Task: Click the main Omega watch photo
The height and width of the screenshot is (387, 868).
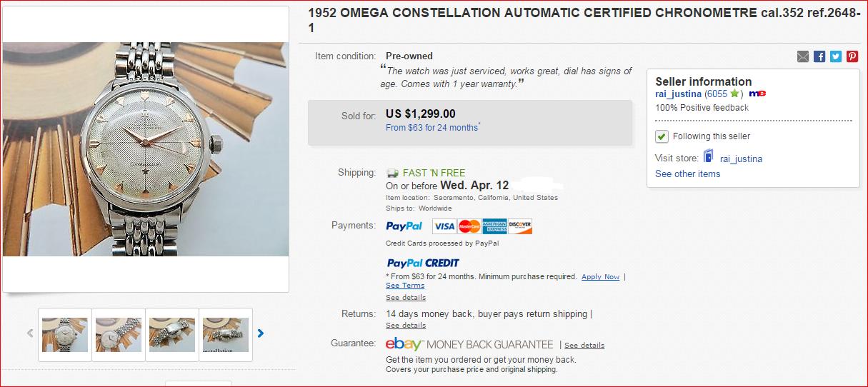Action: [146, 149]
